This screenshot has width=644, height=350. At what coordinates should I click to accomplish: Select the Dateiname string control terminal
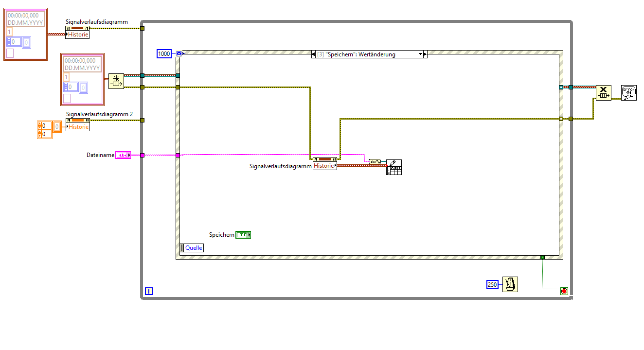click(123, 155)
